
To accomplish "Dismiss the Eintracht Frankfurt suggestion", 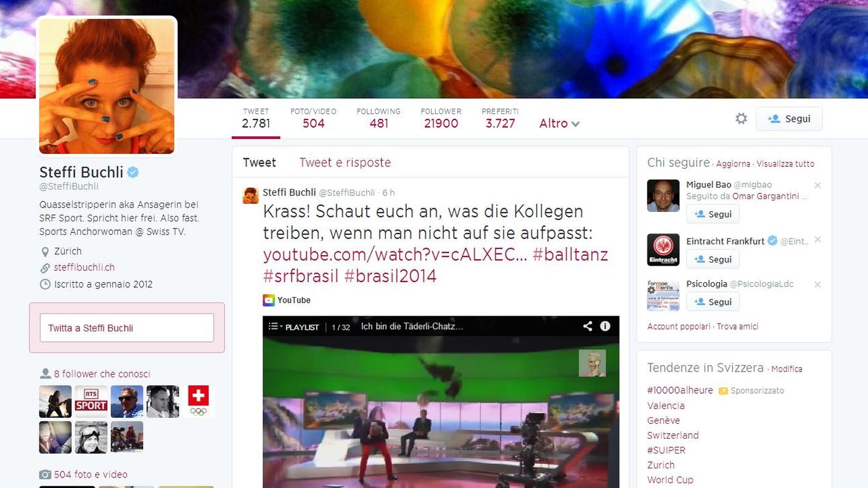I will (x=817, y=240).
